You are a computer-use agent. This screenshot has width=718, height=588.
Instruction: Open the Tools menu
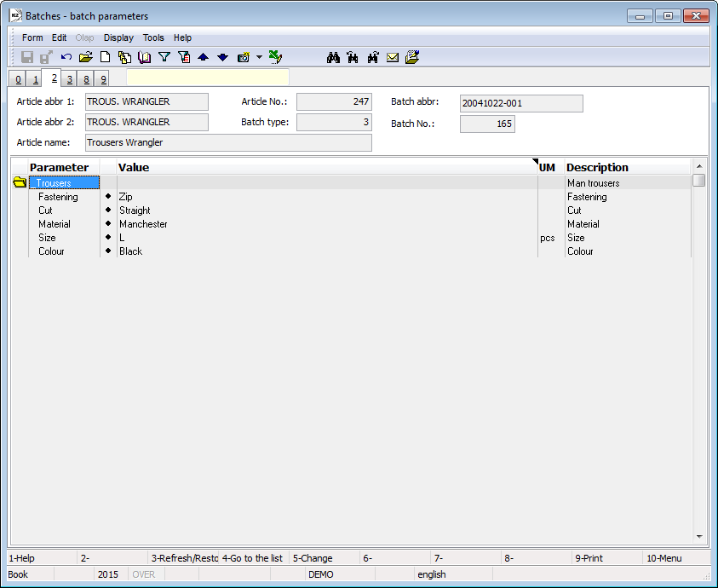[x=153, y=37]
